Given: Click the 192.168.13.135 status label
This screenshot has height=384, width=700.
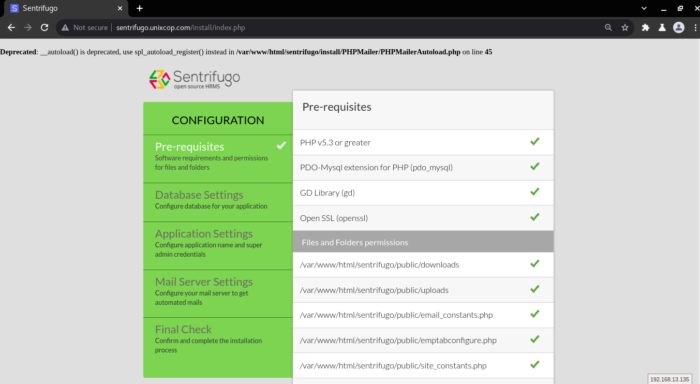Looking at the screenshot, I should point(670,379).
